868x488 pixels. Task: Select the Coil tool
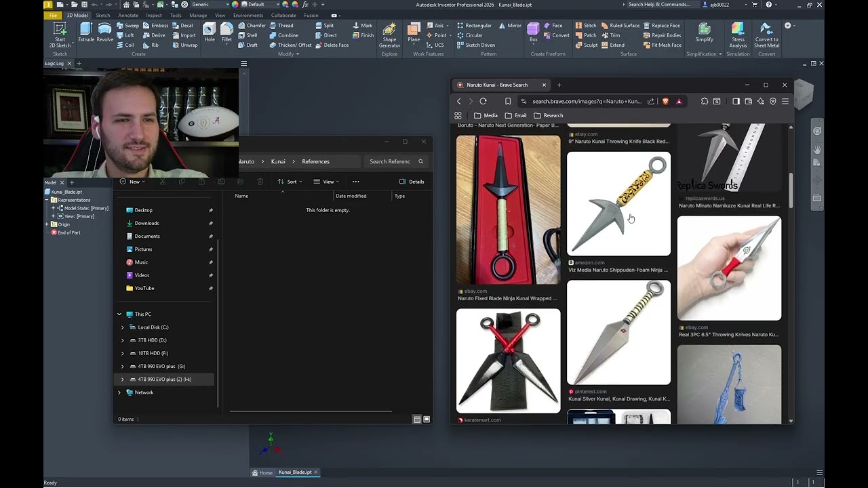pos(125,45)
